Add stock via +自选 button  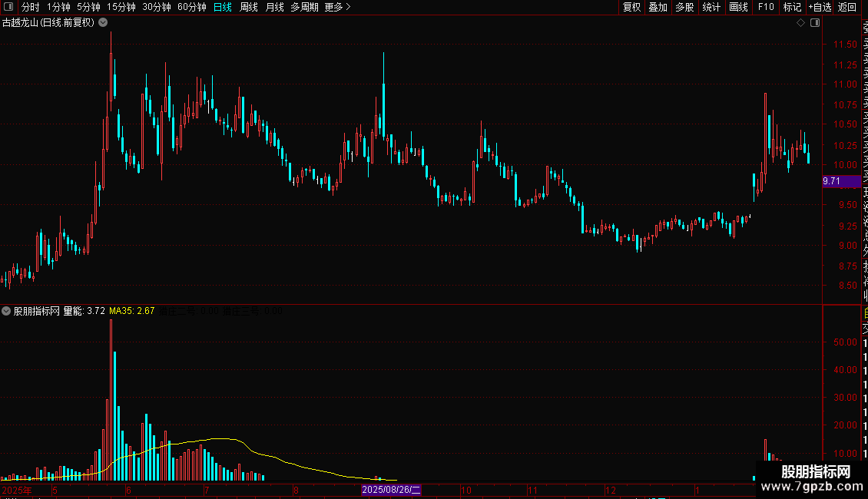pyautogui.click(x=820, y=7)
